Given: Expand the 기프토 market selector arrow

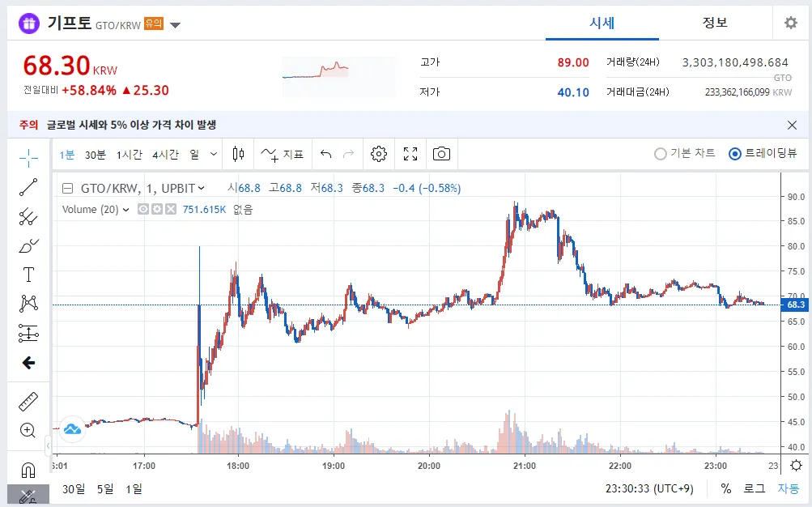Looking at the screenshot, I should (176, 25).
